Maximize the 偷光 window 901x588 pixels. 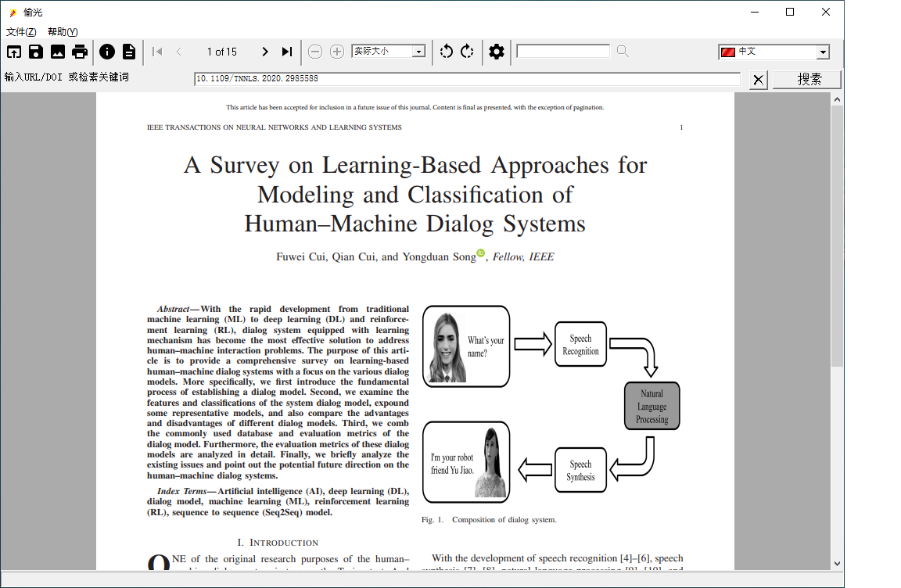coord(790,12)
